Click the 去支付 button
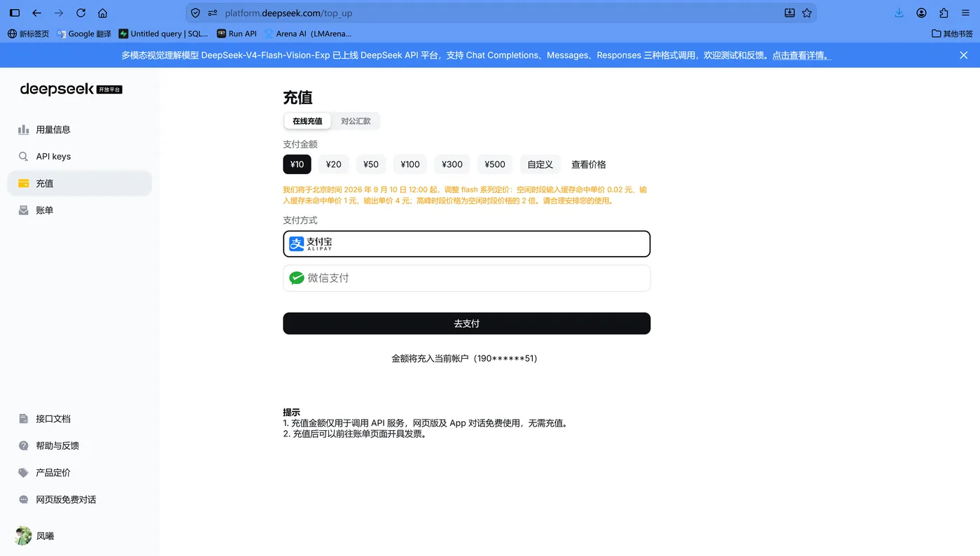Image resolution: width=980 pixels, height=556 pixels. [467, 323]
